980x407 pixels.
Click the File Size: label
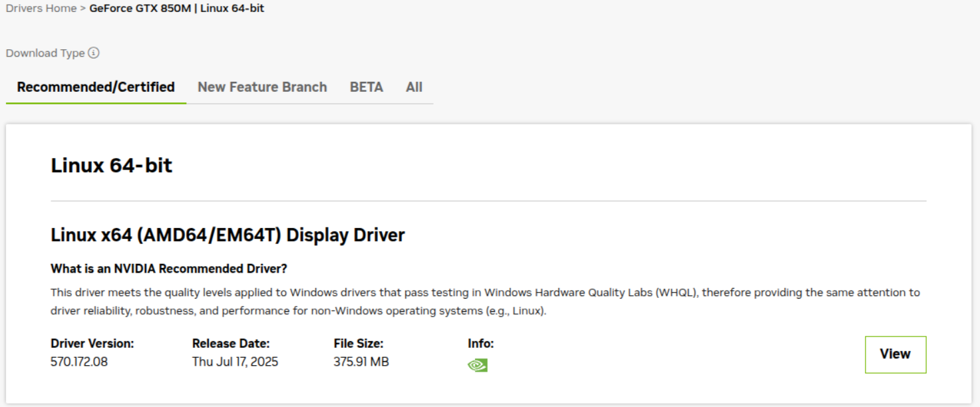pos(359,344)
